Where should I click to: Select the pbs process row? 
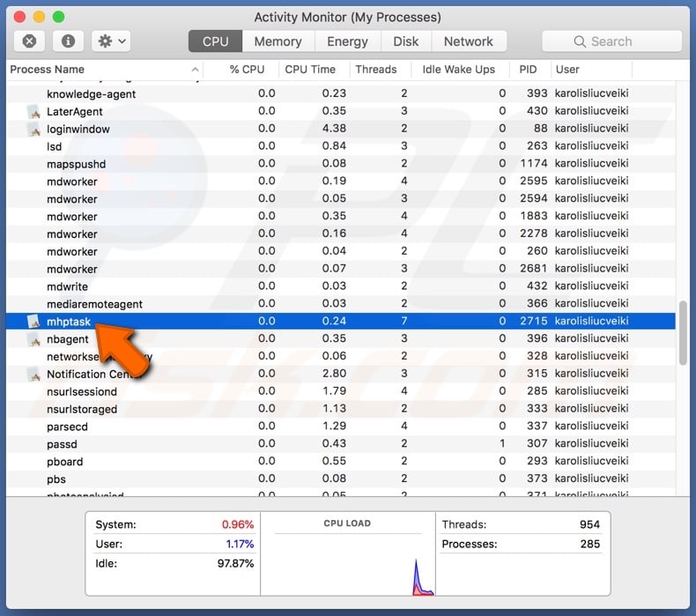tap(341, 479)
